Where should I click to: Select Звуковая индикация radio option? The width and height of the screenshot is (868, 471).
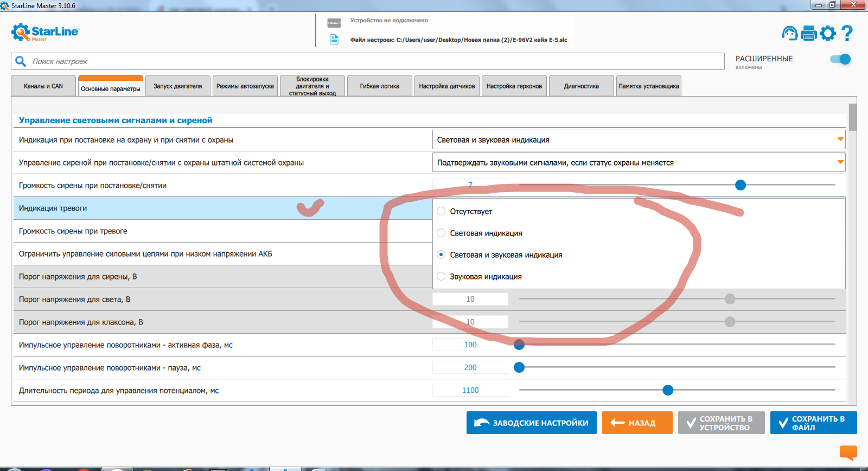pos(441,276)
